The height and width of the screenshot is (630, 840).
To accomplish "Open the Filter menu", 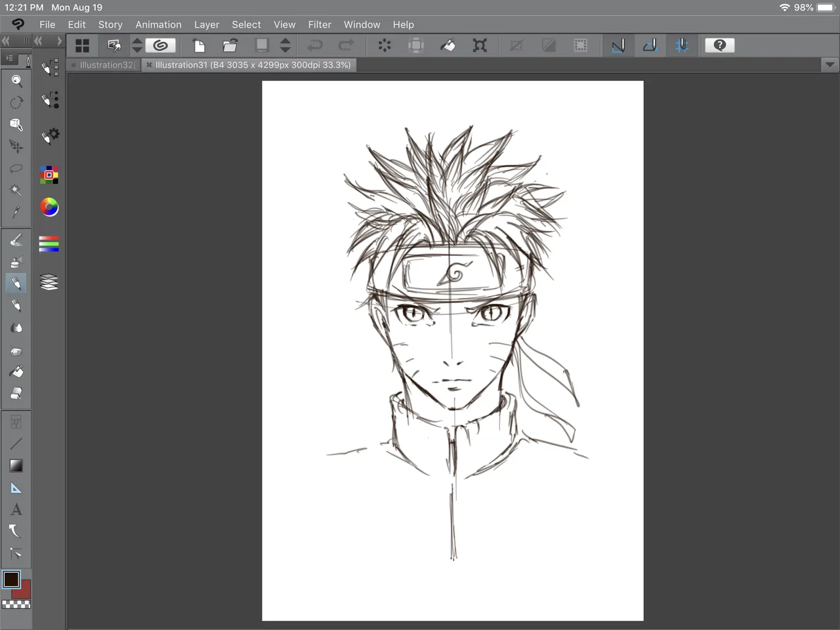I will [x=320, y=24].
